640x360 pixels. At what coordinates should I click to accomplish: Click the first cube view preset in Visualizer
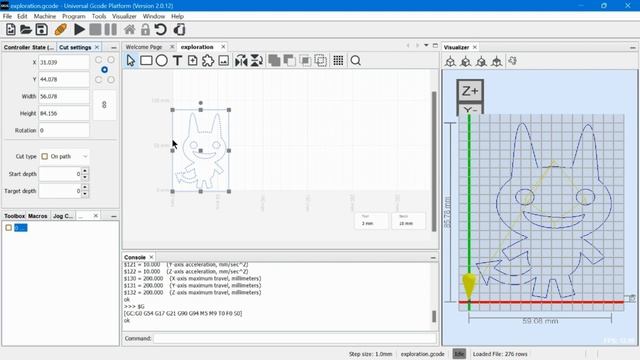pos(450,61)
